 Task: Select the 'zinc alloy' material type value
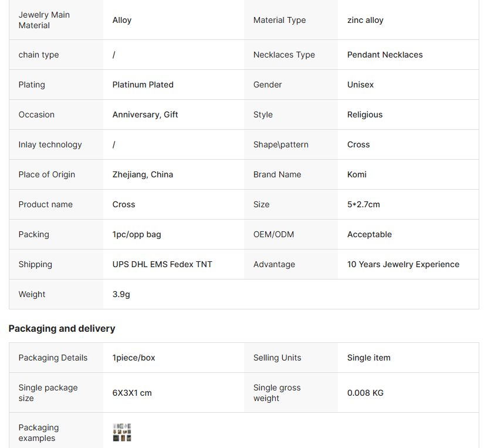tap(365, 20)
